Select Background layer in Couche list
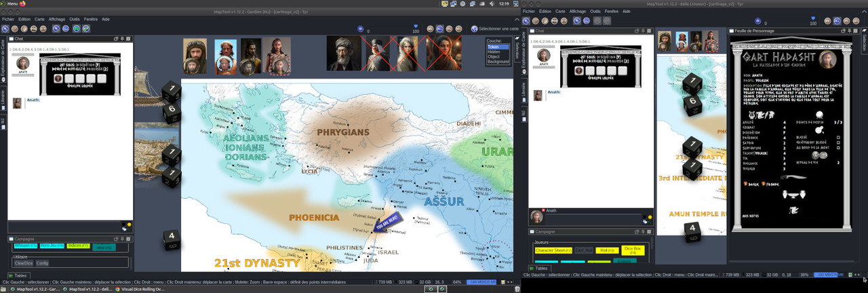This screenshot has height=293, width=868. pyautogui.click(x=498, y=61)
